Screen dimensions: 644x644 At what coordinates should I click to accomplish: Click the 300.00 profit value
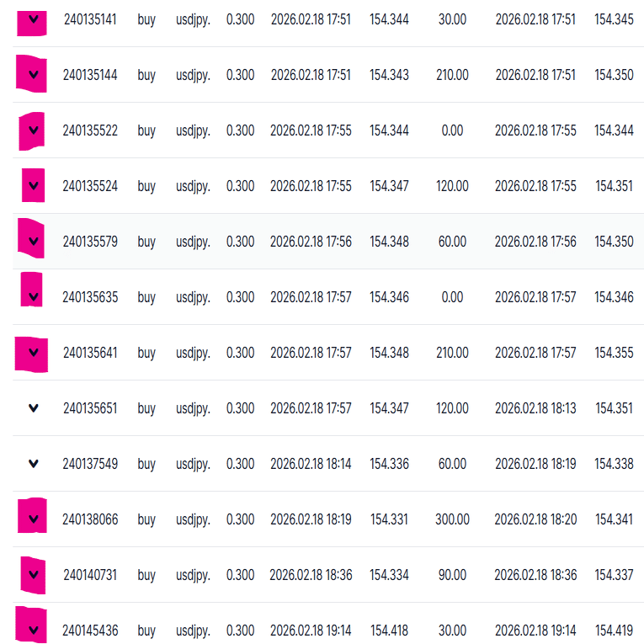tap(452, 519)
